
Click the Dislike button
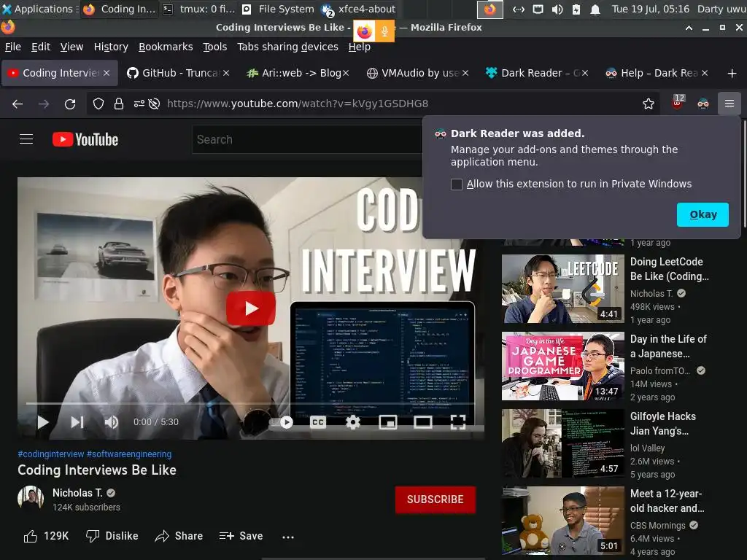tap(112, 536)
